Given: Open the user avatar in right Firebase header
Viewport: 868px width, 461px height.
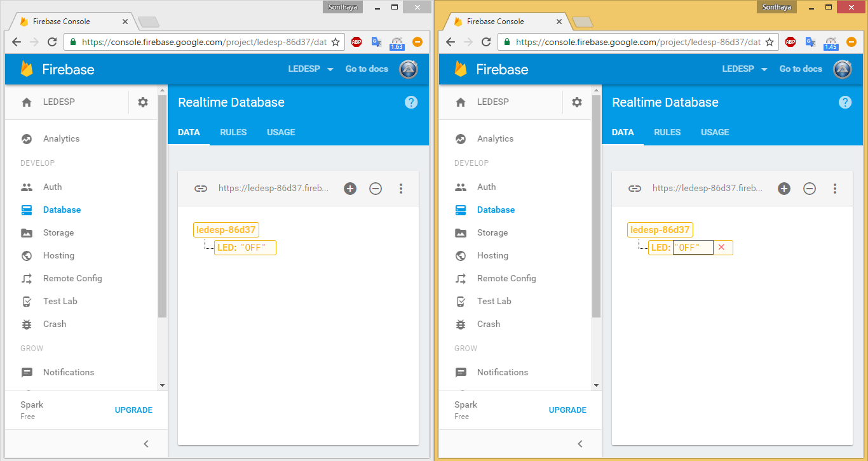Looking at the screenshot, I should click(x=842, y=69).
